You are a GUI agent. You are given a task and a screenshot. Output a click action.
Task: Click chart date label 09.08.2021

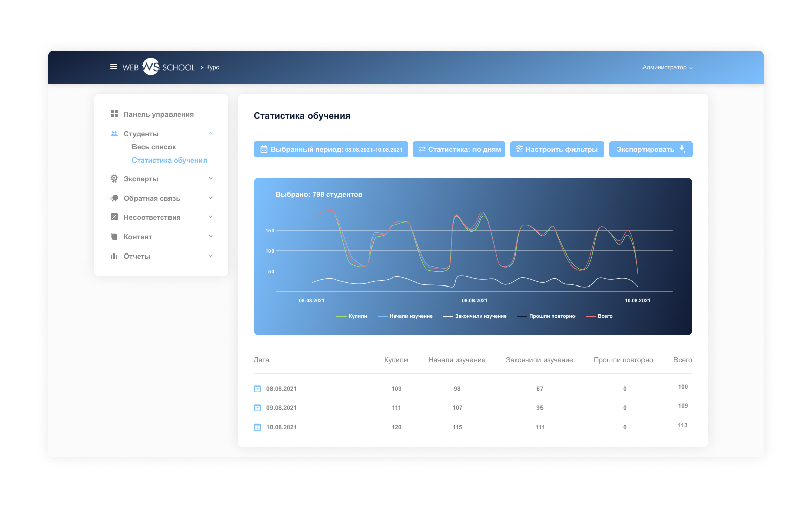[x=475, y=301]
